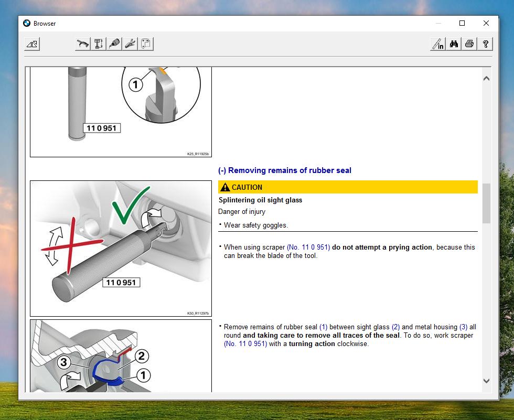Switch units with the ruler inch icon
The image size is (514, 420).
pyautogui.click(x=438, y=44)
